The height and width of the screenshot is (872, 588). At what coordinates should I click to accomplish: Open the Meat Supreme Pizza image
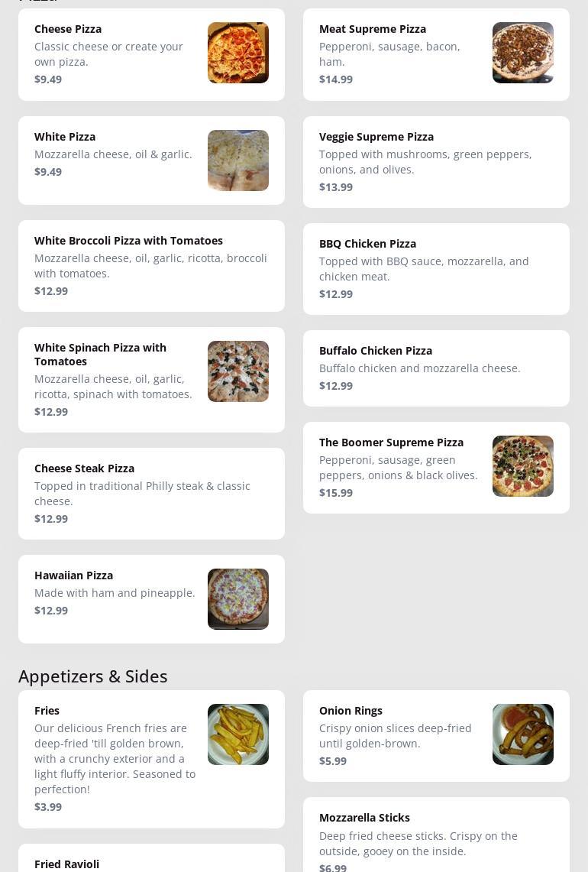(x=522, y=53)
